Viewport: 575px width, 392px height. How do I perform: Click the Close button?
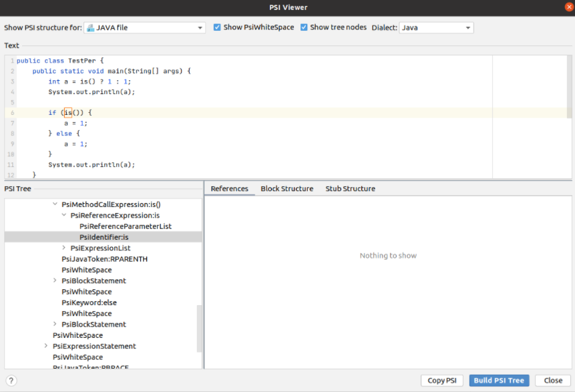552,381
